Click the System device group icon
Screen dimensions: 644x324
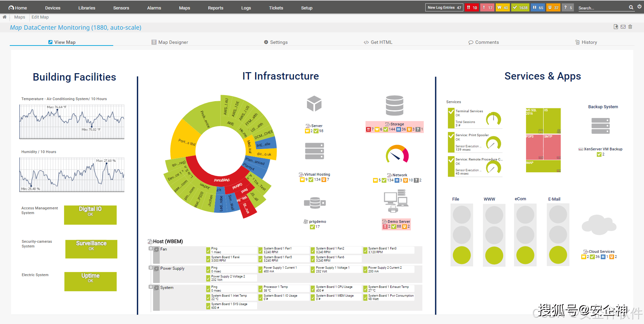click(x=156, y=288)
